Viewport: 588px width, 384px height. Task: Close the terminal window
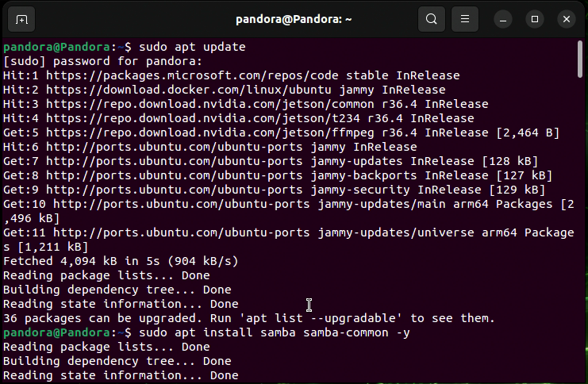(566, 19)
